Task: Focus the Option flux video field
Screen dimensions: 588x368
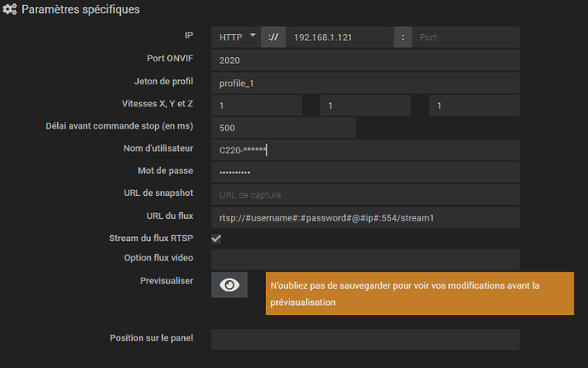Action: pos(366,259)
